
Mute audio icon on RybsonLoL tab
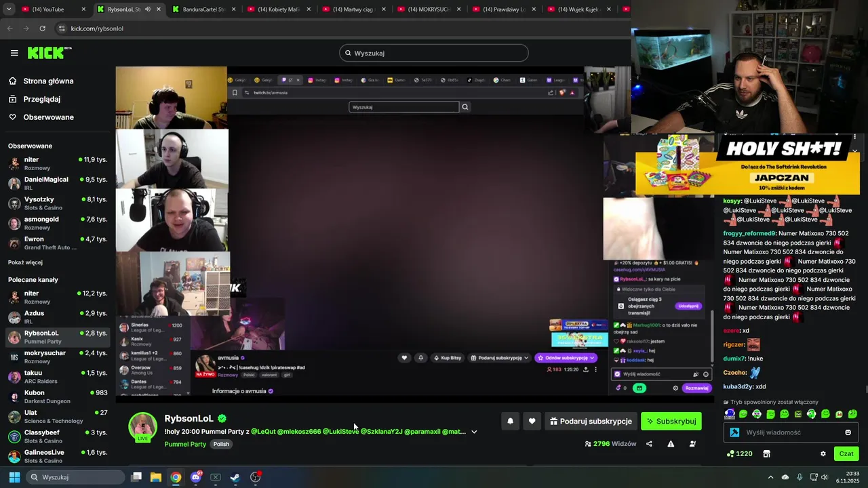[x=147, y=9]
